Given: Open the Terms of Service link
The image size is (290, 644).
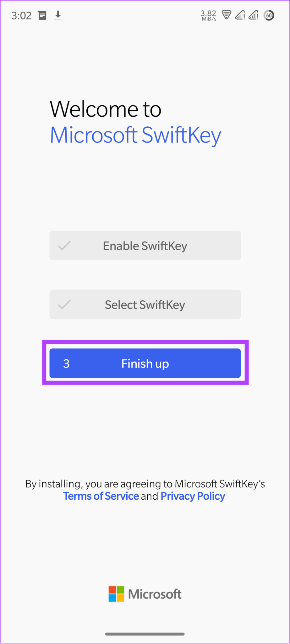Looking at the screenshot, I should coord(101,496).
